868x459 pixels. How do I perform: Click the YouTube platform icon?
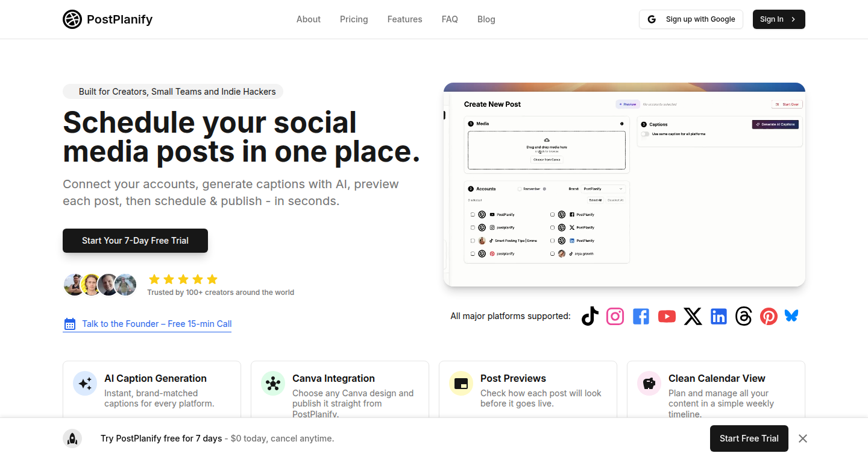click(667, 316)
